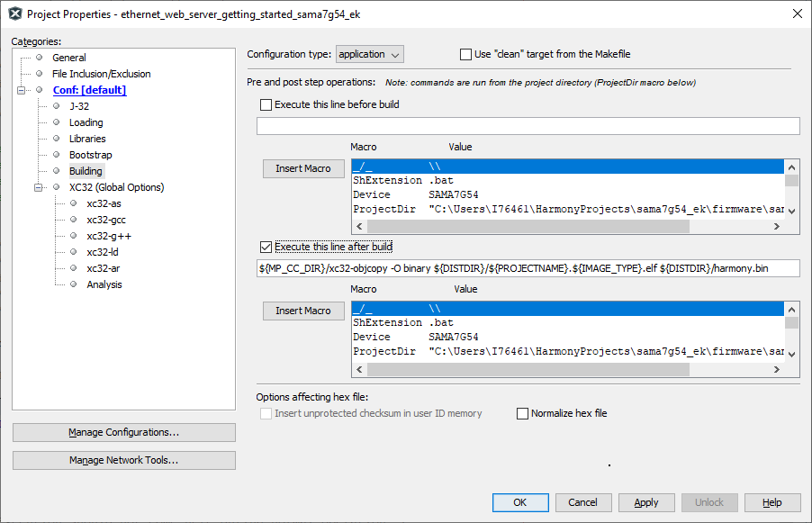Click upper macro list scroll-right arrow
This screenshot has height=523, width=812.
click(x=776, y=226)
